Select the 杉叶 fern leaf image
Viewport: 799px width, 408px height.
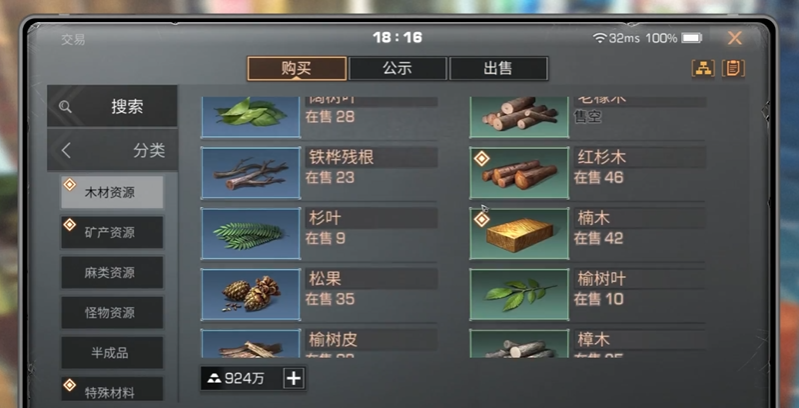[x=251, y=233]
